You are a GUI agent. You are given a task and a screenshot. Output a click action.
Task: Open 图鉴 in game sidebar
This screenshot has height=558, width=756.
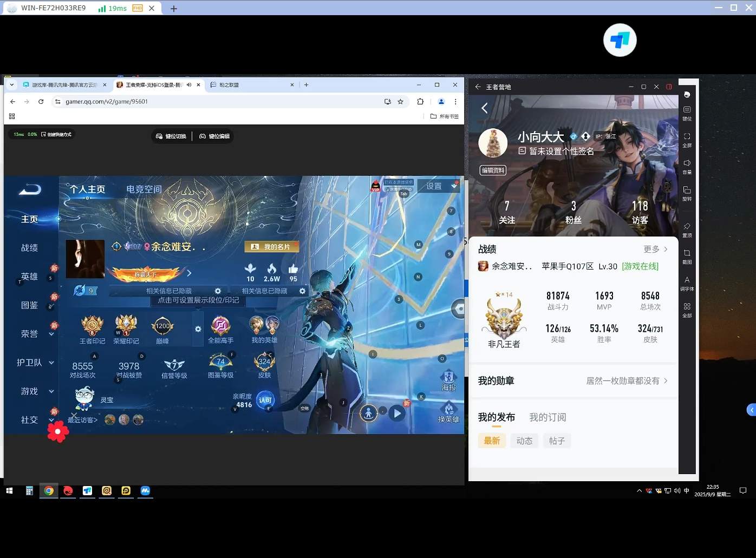(x=29, y=305)
